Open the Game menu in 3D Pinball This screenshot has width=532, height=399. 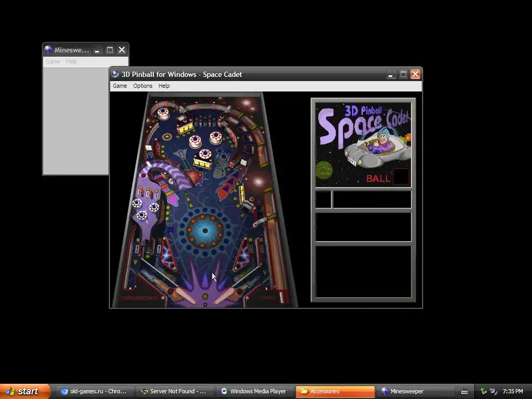(x=120, y=86)
